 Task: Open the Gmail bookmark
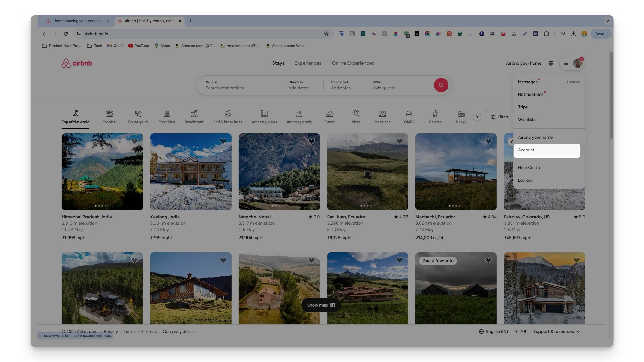[115, 46]
